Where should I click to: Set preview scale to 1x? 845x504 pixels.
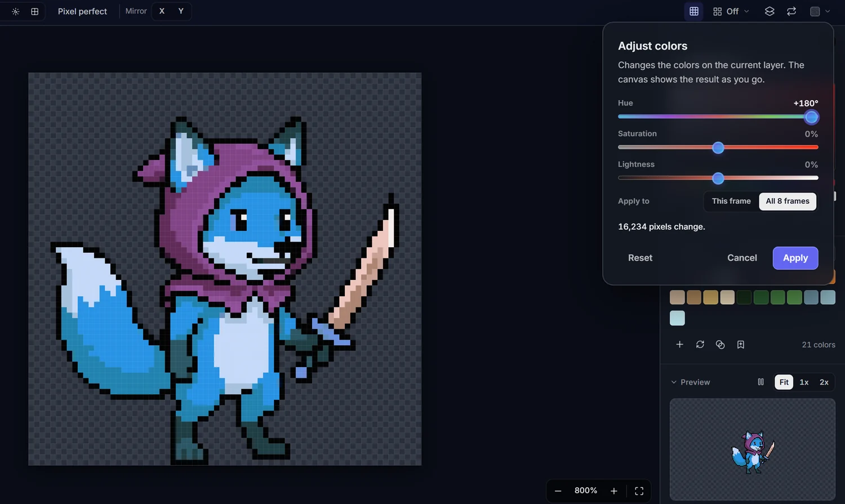point(804,382)
